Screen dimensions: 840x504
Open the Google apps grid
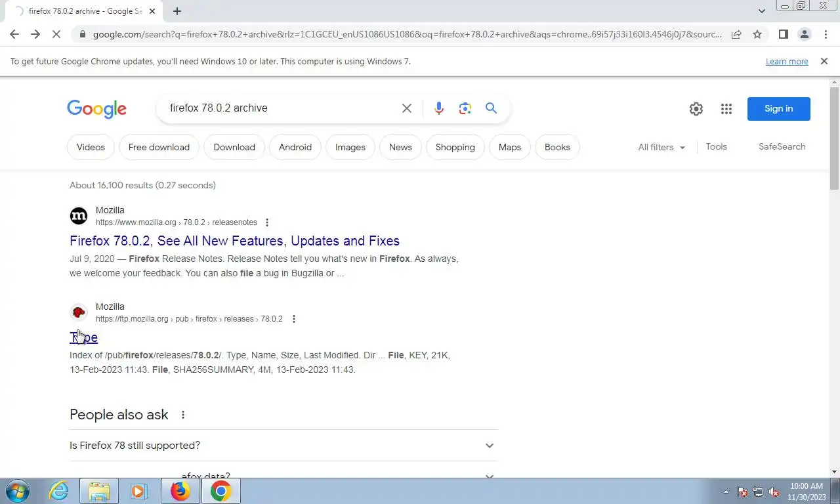726,109
